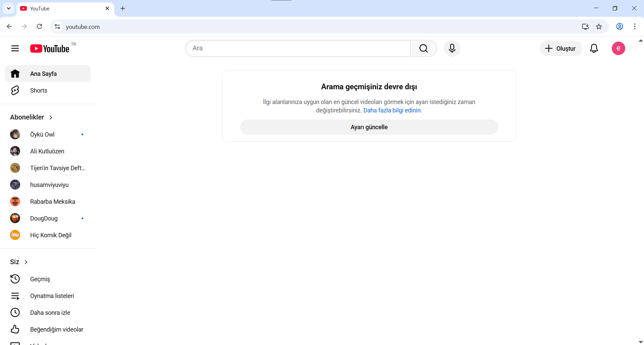Open Ali Kutluözen channel avatar

click(x=15, y=151)
